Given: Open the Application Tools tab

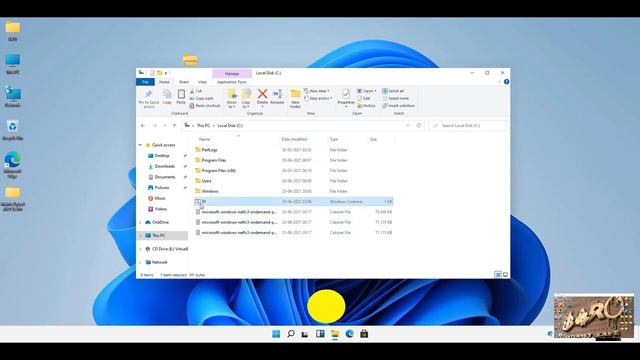Looking at the screenshot, I should [x=231, y=82].
